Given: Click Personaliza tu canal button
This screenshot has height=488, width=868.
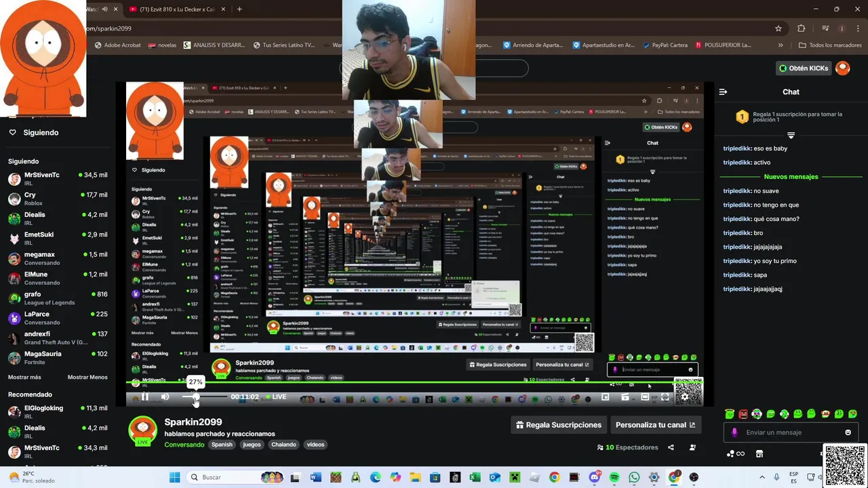Looking at the screenshot, I should (x=655, y=425).
